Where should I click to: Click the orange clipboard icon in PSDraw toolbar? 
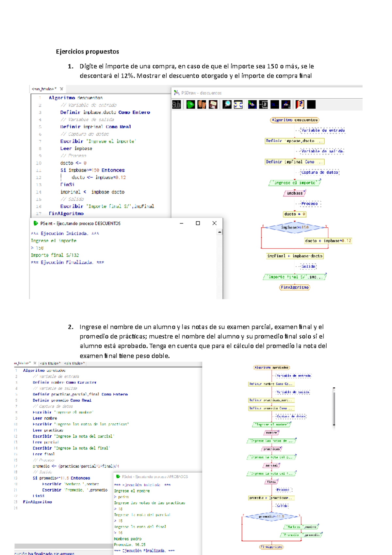click(x=202, y=105)
